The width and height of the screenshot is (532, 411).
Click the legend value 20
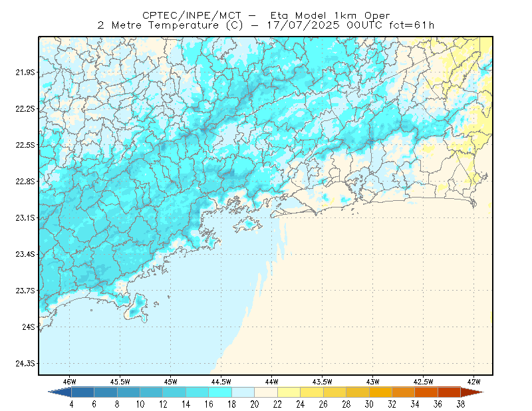click(255, 404)
